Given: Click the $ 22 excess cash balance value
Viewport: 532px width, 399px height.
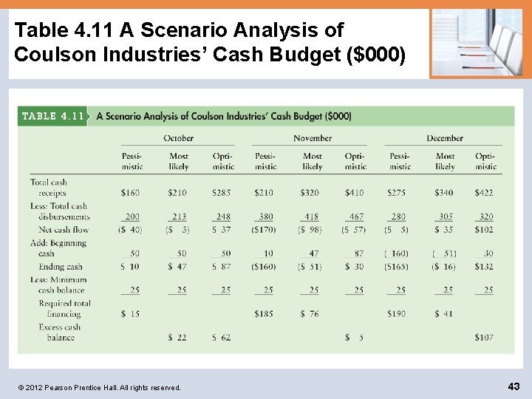Looking at the screenshot, I should (x=177, y=338).
